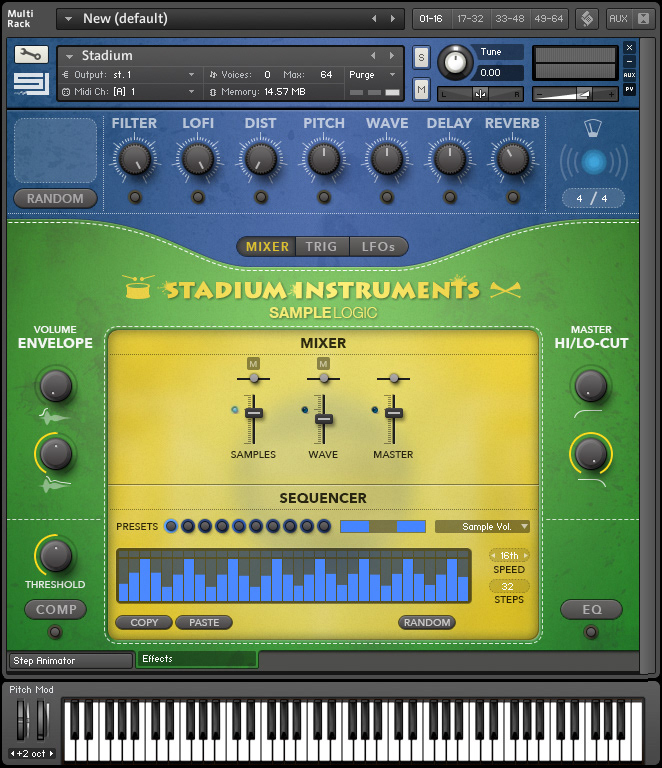This screenshot has width=662, height=768.
Task: Click the Memory icon
Action: point(213,92)
